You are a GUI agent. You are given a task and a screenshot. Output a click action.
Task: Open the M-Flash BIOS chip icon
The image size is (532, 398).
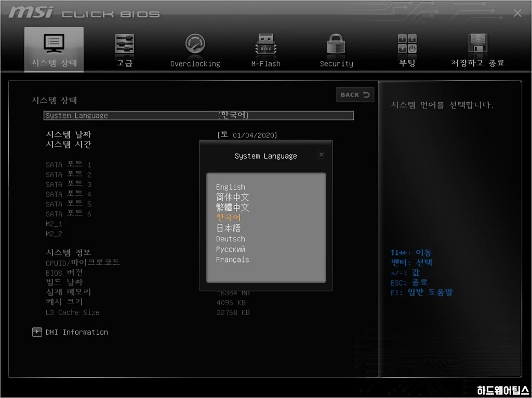(265, 44)
